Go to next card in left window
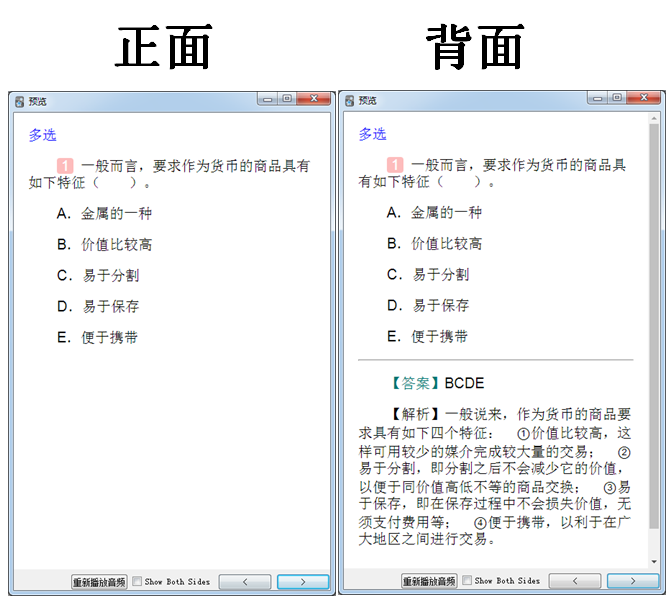 (303, 582)
